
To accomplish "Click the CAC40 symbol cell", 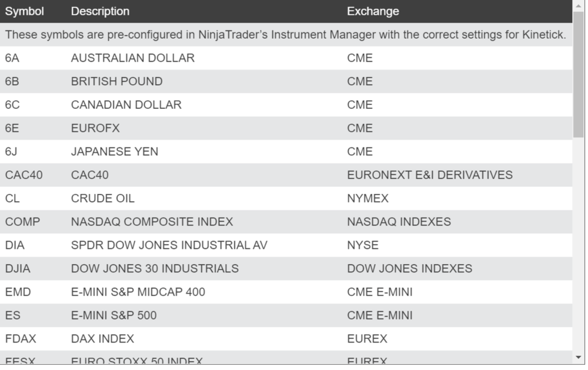I will 24,175.
